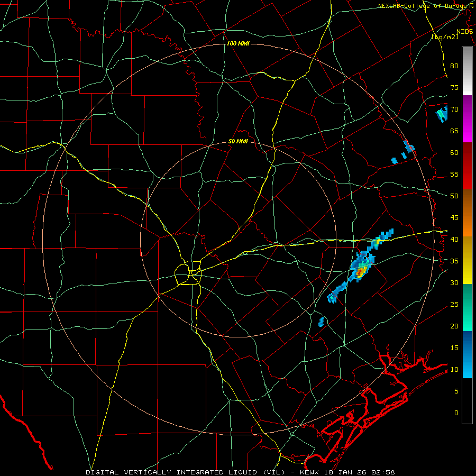
Task: Click the 30 value on the color scale
Action: tap(454, 282)
